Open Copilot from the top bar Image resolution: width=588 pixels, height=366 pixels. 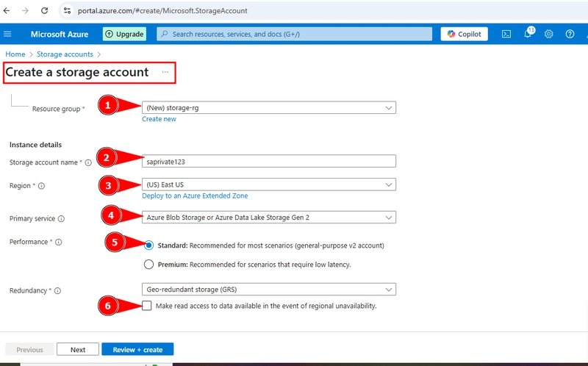click(465, 34)
